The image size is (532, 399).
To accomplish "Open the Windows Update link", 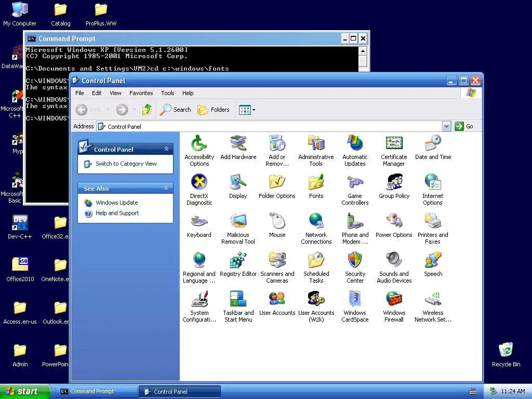I will pos(117,203).
